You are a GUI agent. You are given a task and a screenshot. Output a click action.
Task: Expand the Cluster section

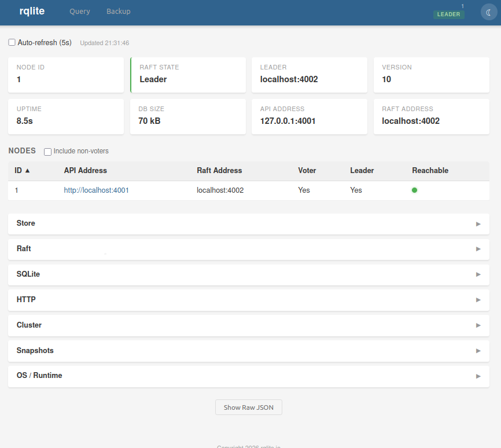click(x=249, y=325)
